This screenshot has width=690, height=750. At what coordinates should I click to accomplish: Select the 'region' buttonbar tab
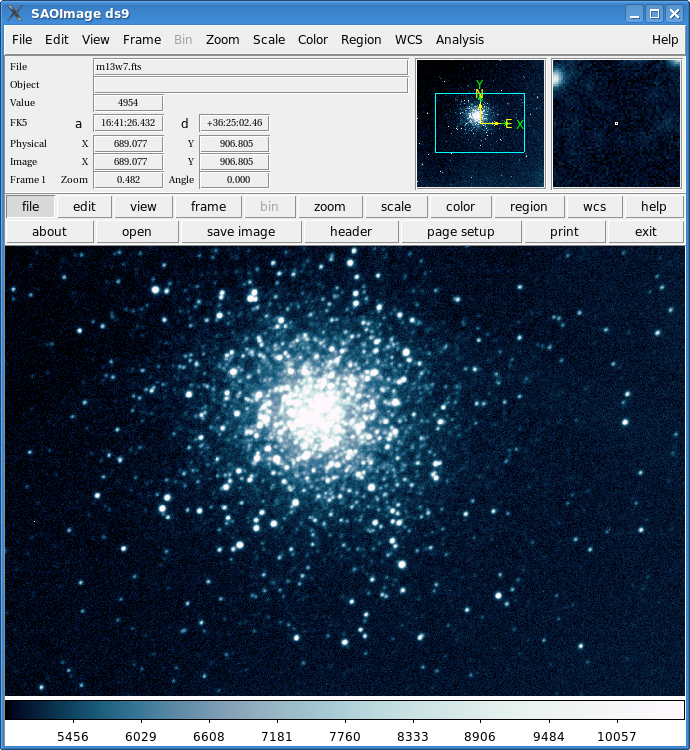click(528, 207)
